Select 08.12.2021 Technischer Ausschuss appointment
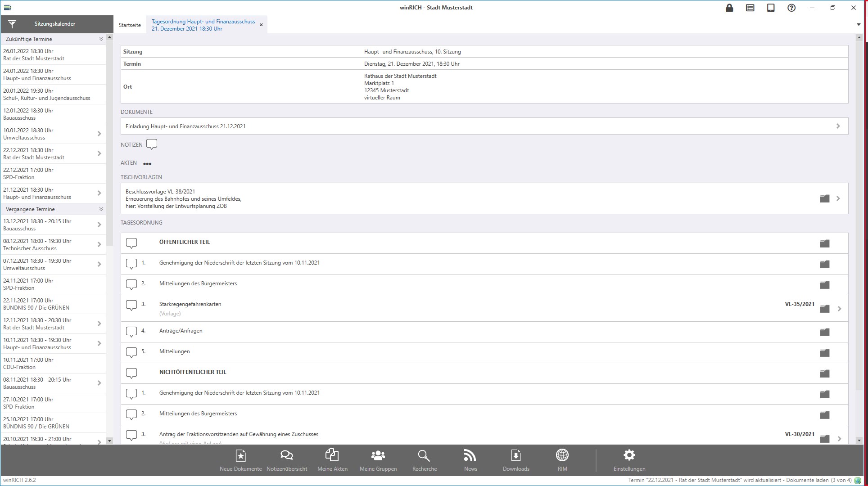Viewport: 868px width, 486px height. [x=53, y=245]
